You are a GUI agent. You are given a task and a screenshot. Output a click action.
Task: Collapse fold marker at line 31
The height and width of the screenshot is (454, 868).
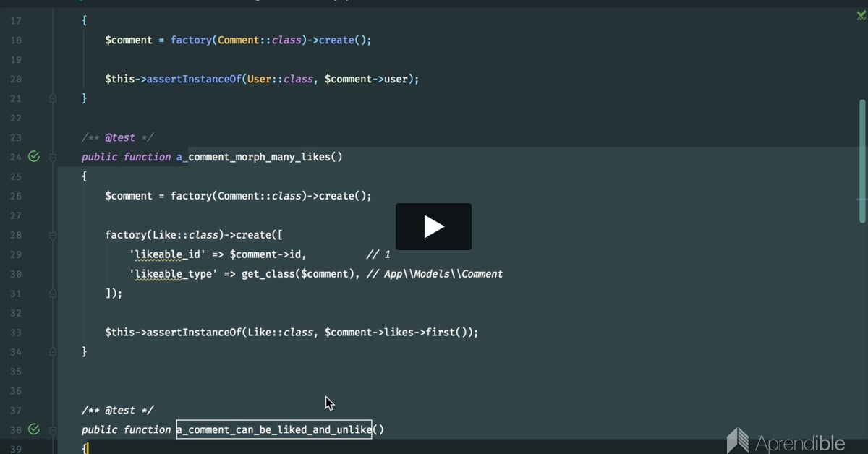coord(53,294)
